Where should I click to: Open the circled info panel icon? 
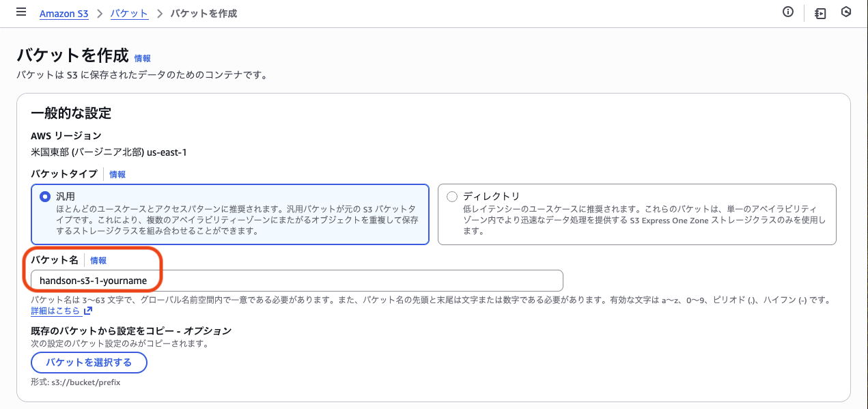coord(788,12)
